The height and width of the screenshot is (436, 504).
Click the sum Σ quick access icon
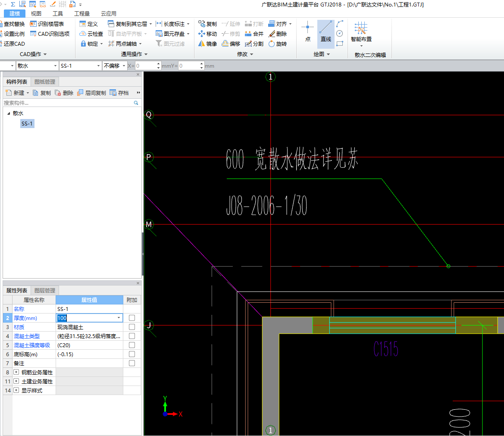(x=13, y=4)
